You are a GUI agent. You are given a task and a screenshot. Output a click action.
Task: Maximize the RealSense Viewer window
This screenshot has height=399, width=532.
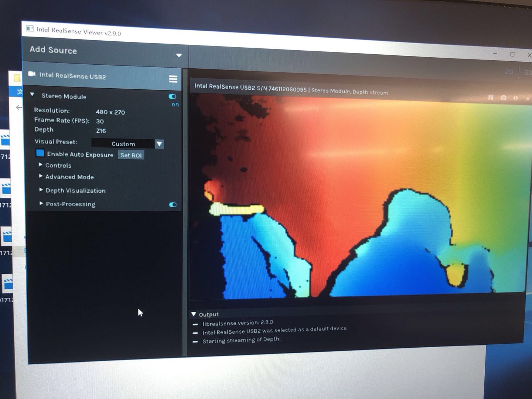pos(512,54)
